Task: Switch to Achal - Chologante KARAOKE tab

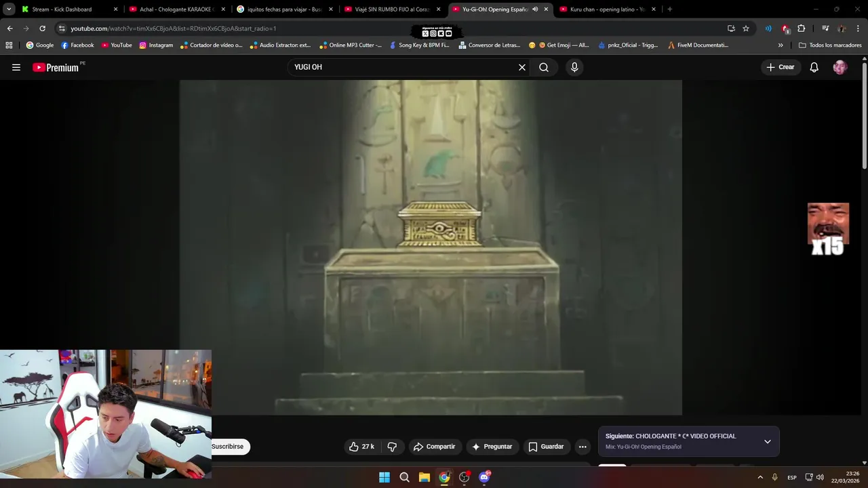Action: point(176,9)
